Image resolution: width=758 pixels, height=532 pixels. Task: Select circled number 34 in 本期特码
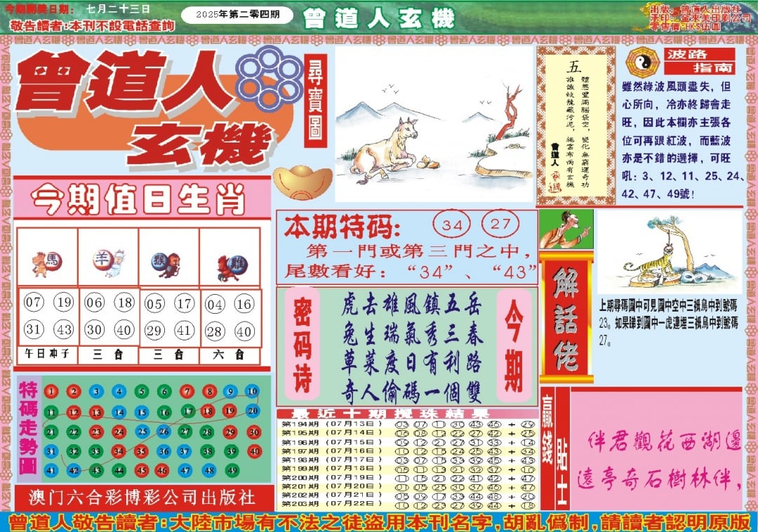click(452, 225)
